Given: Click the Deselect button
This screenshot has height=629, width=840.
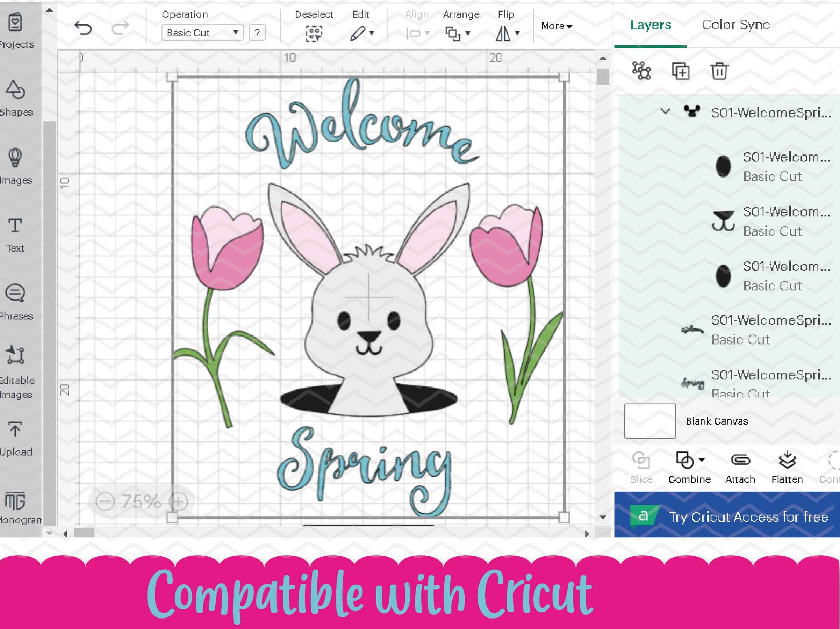Looking at the screenshot, I should point(314,33).
